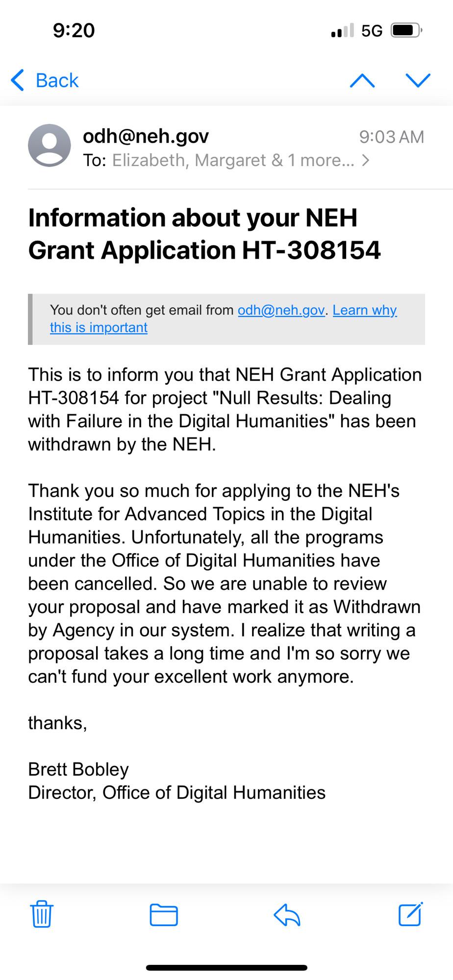
Task: Tap the sender avatar icon
Action: pos(50,146)
